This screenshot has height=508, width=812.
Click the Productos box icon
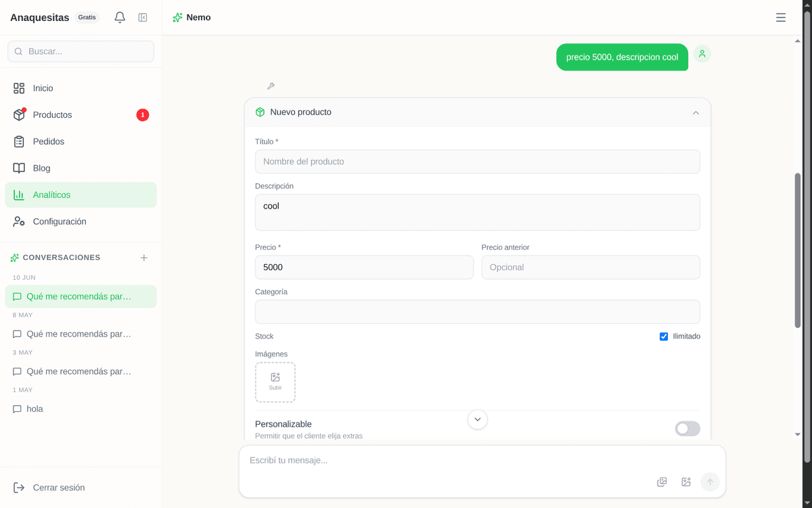point(19,115)
